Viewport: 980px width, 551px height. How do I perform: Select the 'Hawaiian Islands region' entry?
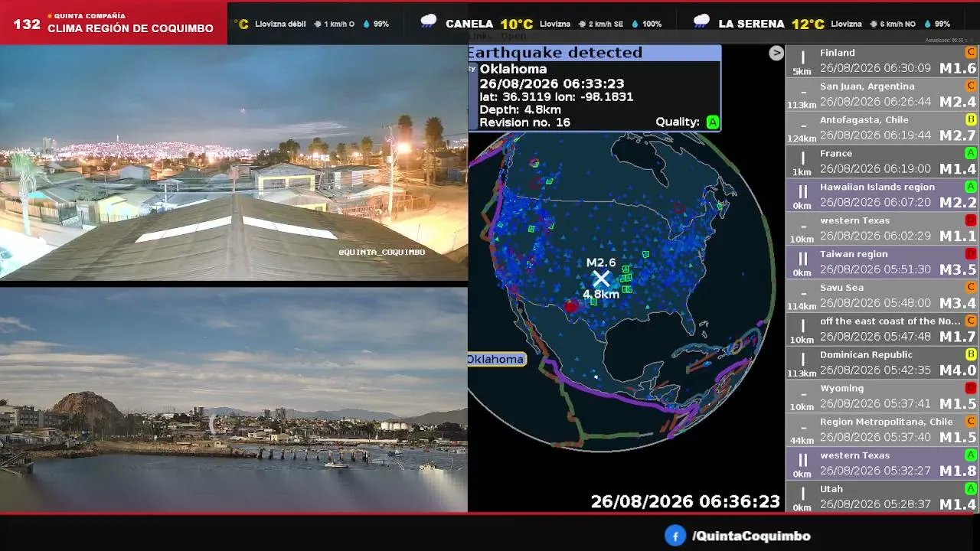877,187
